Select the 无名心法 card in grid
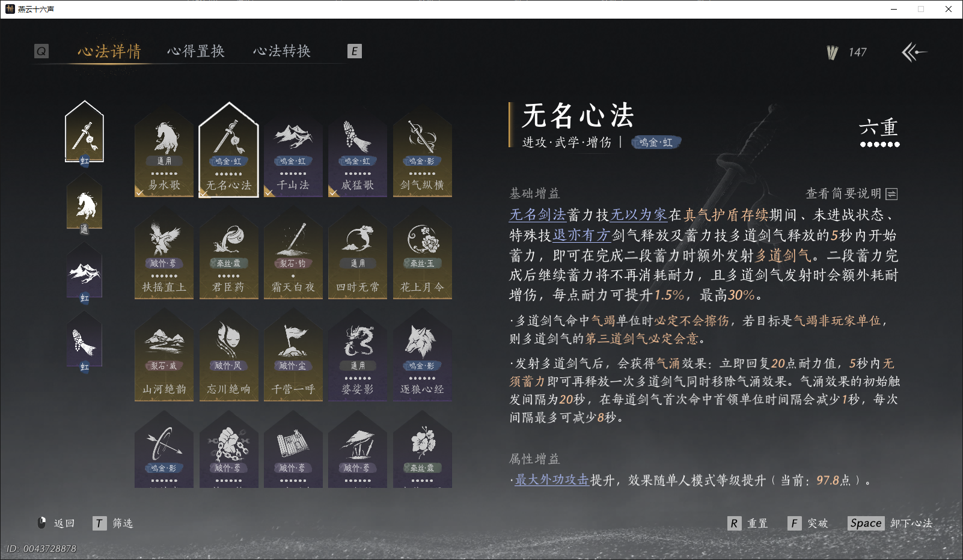The width and height of the screenshot is (963, 560). pyautogui.click(x=228, y=150)
